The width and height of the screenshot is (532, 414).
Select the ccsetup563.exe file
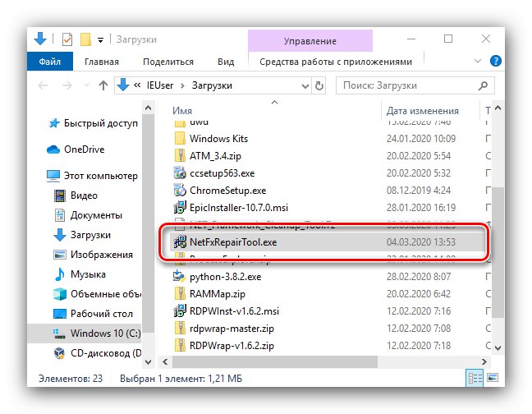point(222,173)
